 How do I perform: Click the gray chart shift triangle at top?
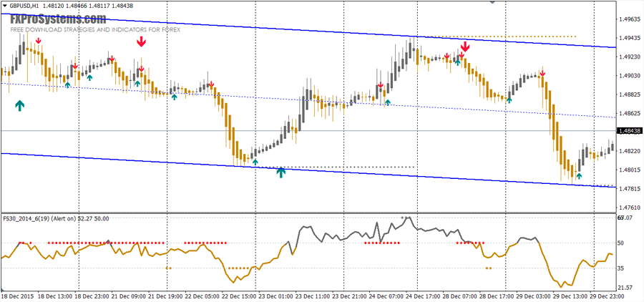pos(492,3)
